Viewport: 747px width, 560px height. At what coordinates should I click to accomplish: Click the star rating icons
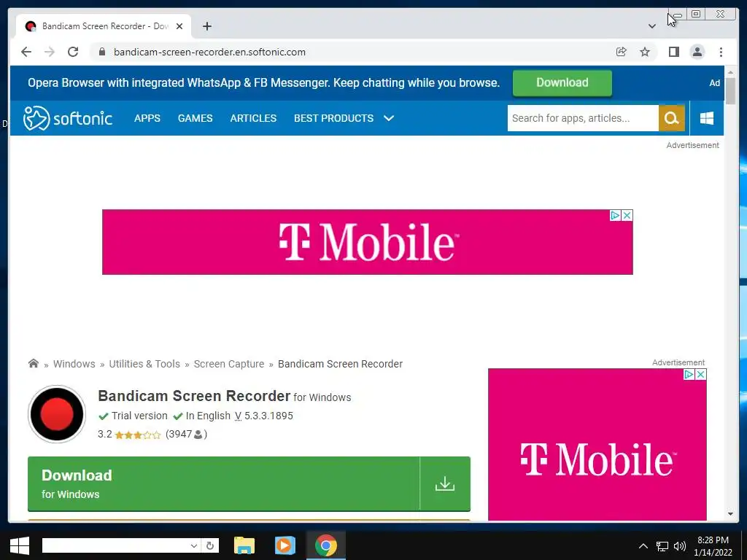[x=138, y=435]
